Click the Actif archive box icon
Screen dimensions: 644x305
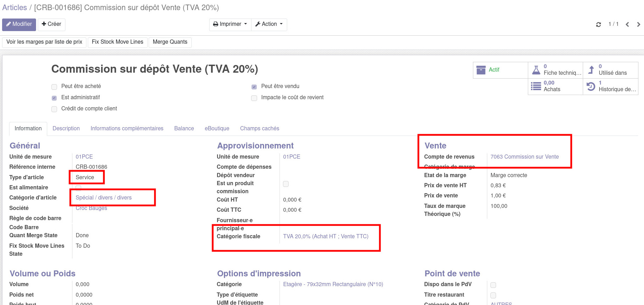click(481, 70)
